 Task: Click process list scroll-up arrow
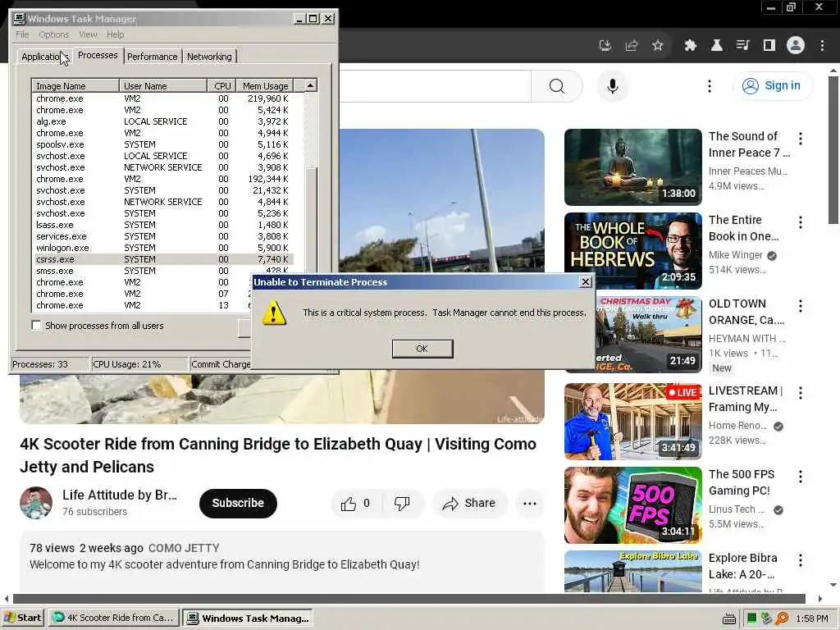click(x=311, y=85)
